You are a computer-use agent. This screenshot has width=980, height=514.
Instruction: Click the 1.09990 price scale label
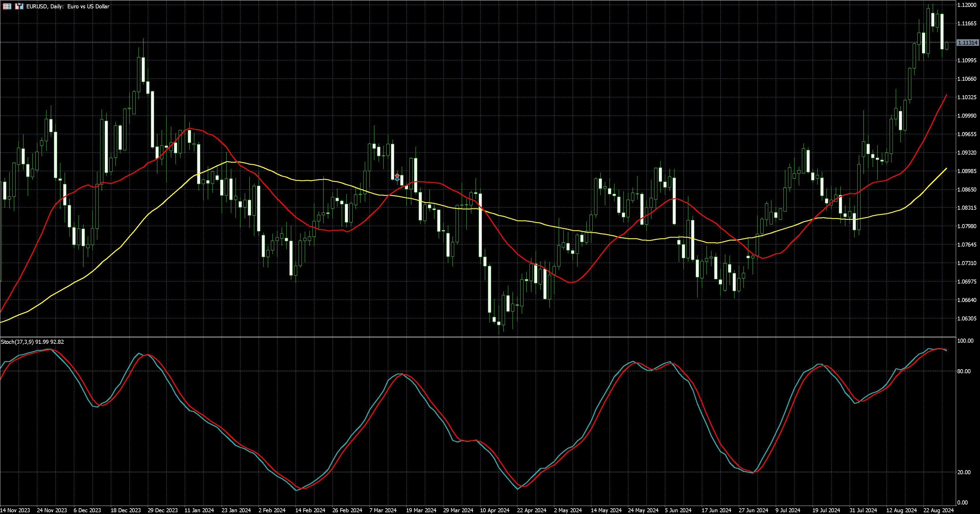(967, 116)
